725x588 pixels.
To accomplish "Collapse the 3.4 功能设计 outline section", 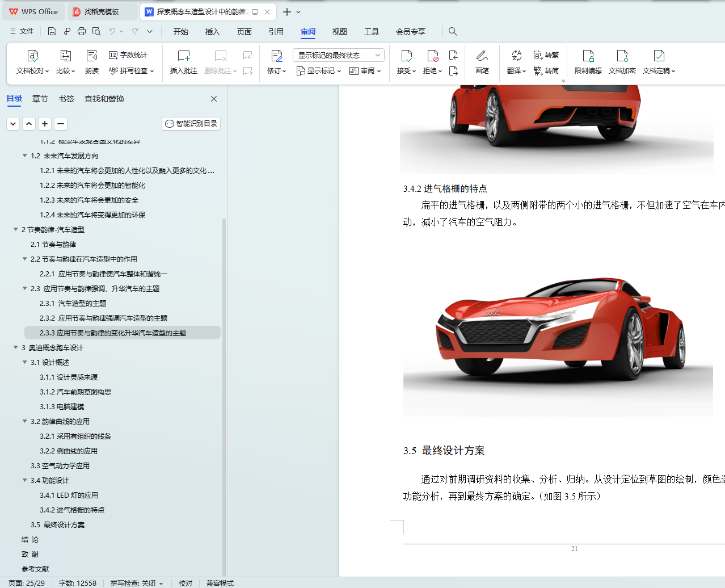I will (24, 480).
